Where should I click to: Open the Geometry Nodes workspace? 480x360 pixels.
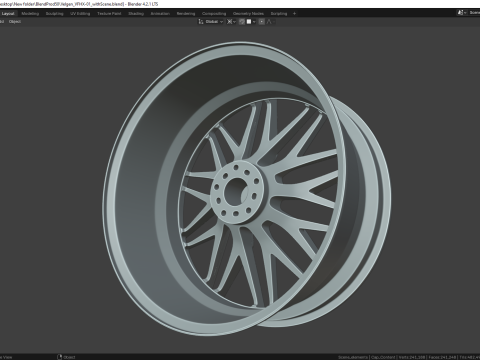pyautogui.click(x=248, y=14)
